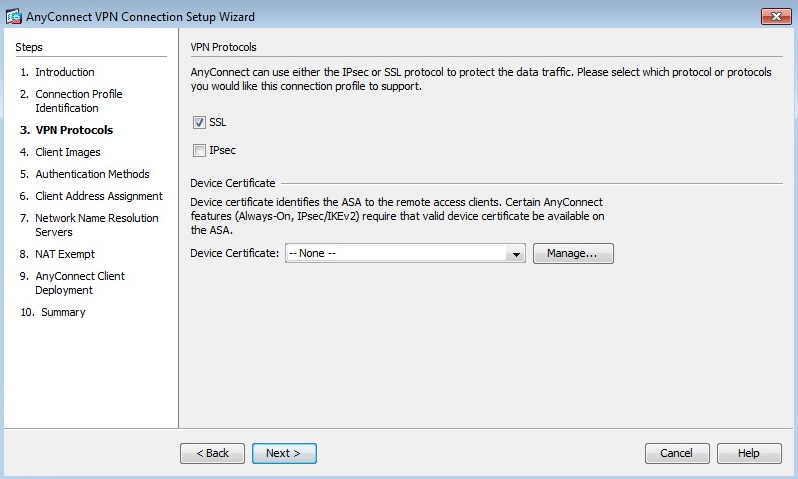Viewport: 798px width, 479px height.
Task: Open Manage device certificates dialog
Action: pos(573,253)
